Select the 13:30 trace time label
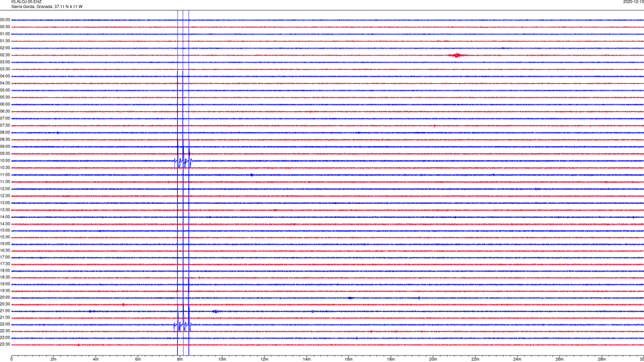Image resolution: width=644 pixels, height=362 pixels. click(5, 210)
